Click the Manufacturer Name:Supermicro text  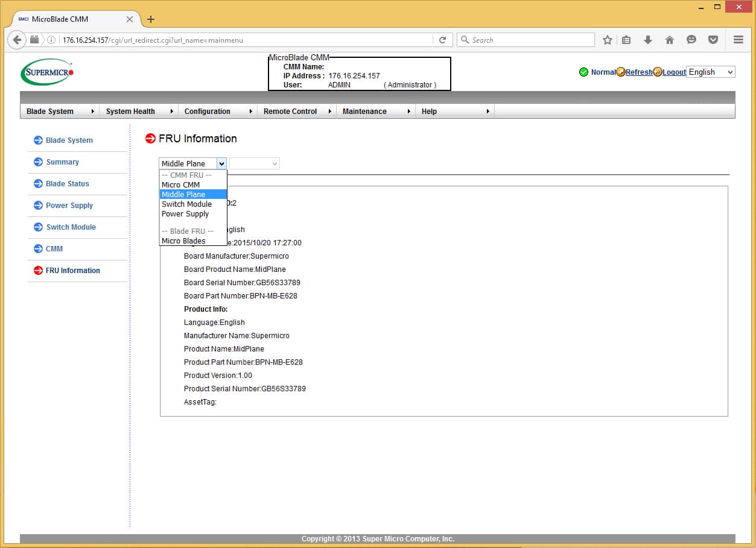(237, 336)
